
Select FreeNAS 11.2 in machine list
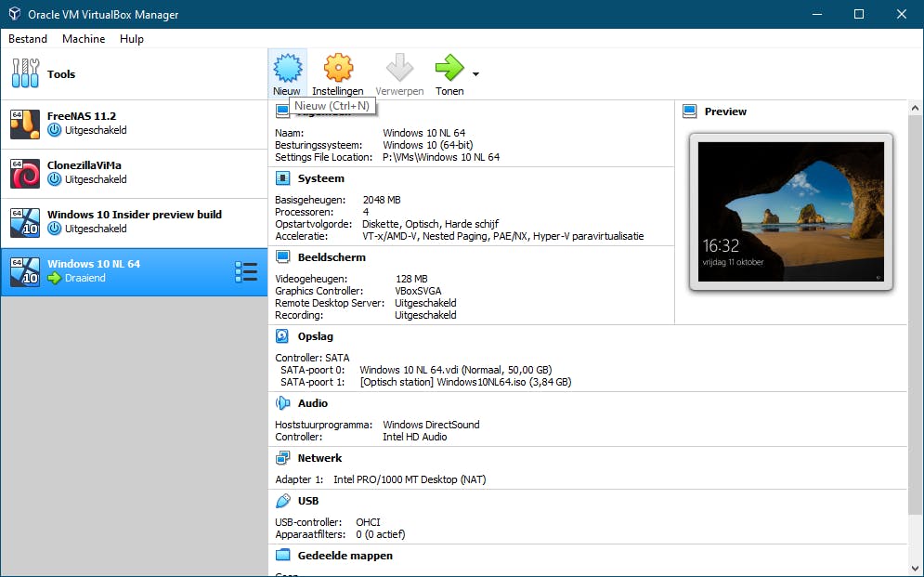click(135, 125)
